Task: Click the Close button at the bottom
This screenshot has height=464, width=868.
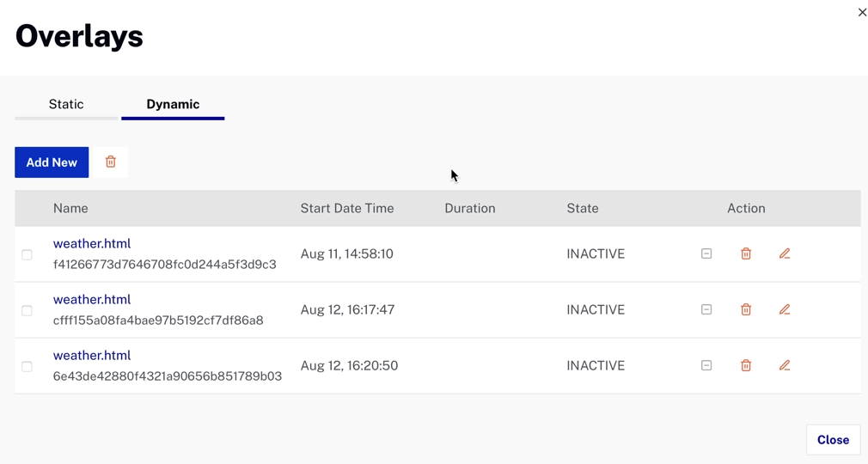Action: [833, 440]
